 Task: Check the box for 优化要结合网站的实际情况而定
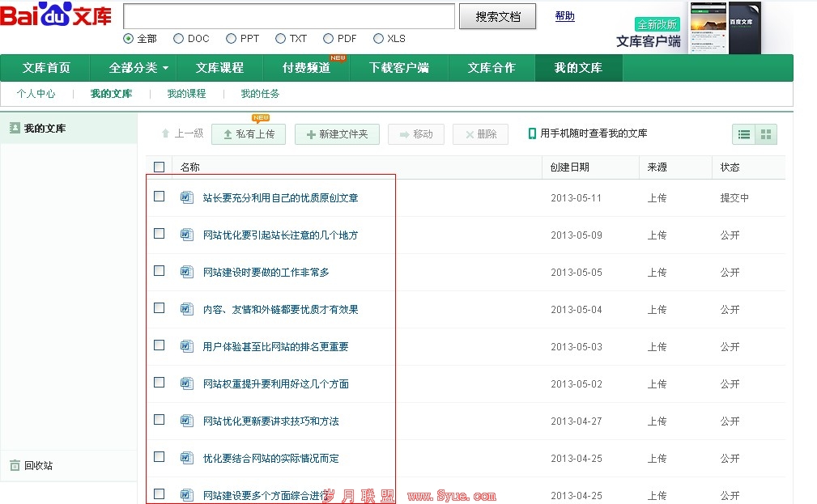(159, 456)
